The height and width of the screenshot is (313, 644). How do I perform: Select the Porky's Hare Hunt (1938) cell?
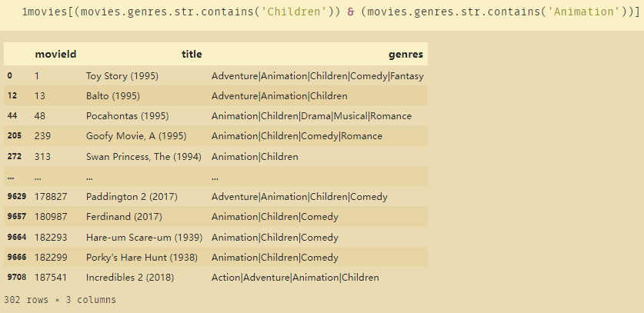[142, 258]
